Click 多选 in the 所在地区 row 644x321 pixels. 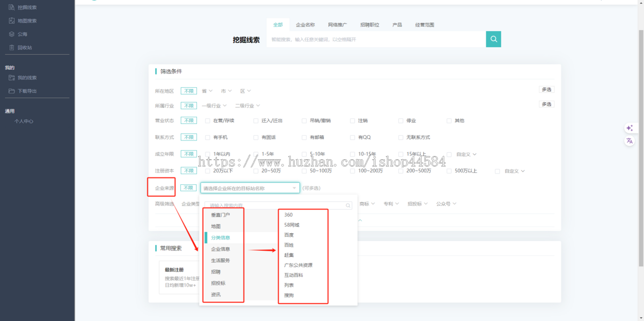pyautogui.click(x=546, y=89)
